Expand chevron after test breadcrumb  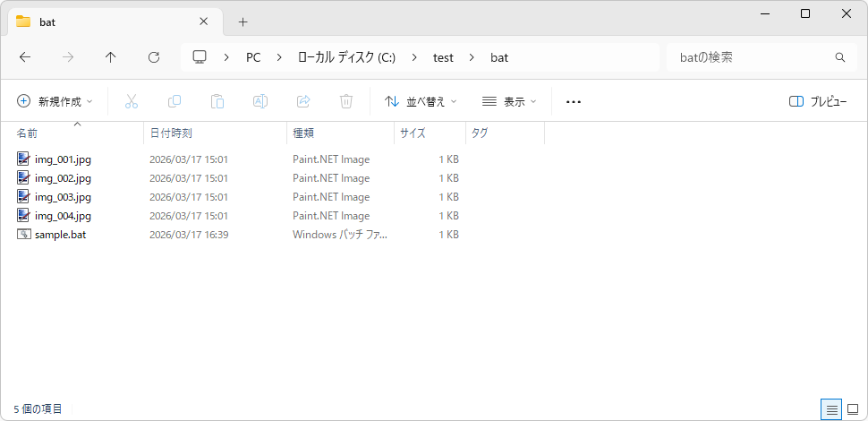pyautogui.click(x=472, y=57)
